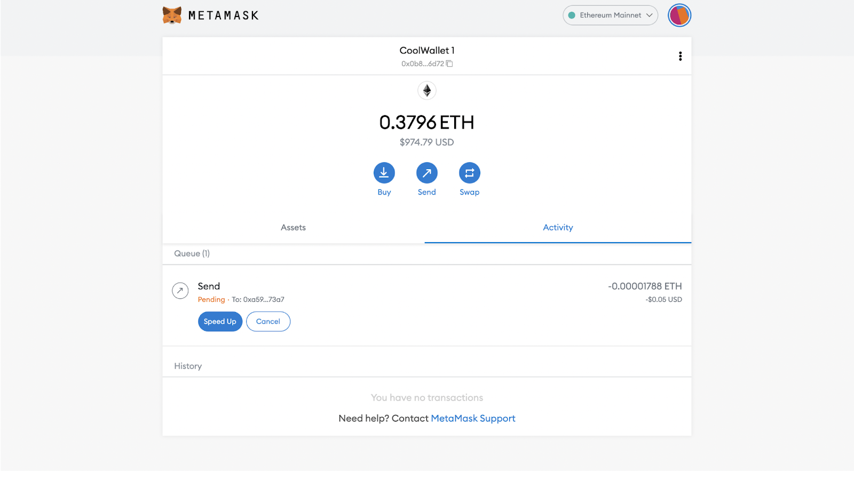The height and width of the screenshot is (504, 854).
Task: Click the 0x0b8...6d72 address text
Action: point(423,63)
